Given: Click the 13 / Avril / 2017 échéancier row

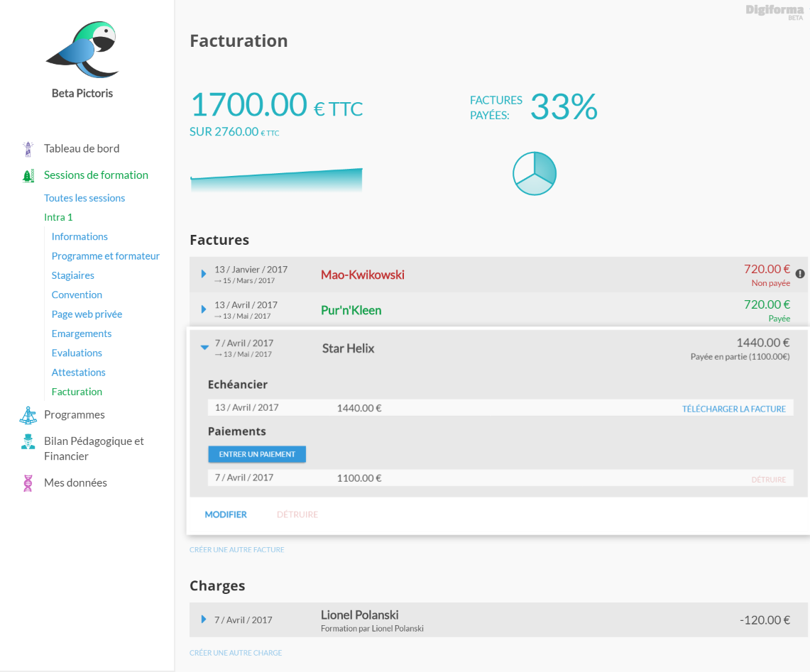Looking at the screenshot, I should [500, 407].
